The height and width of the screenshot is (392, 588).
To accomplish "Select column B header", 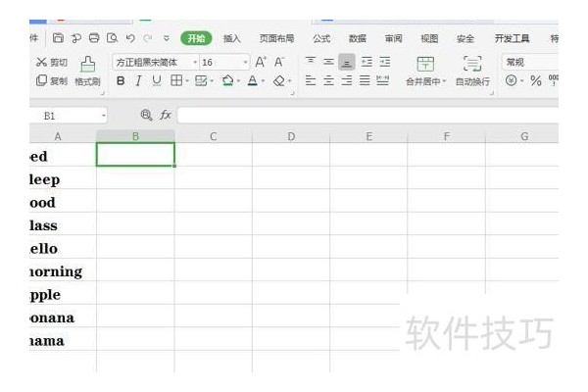I will 136,136.
